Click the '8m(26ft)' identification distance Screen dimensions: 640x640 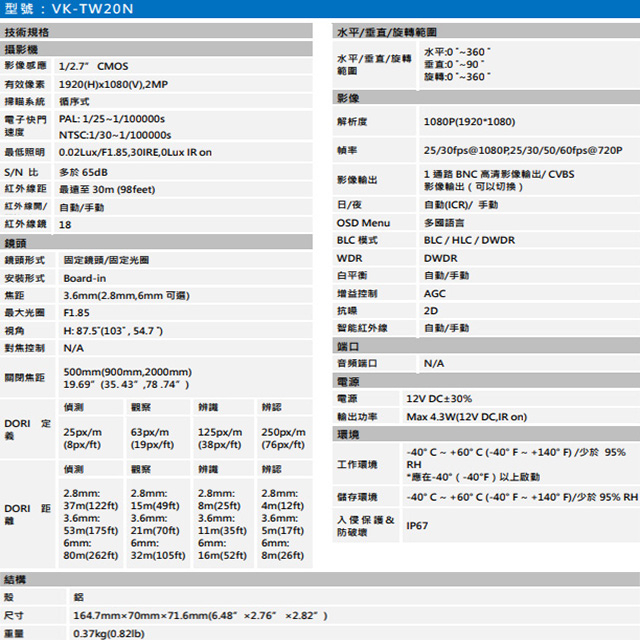tap(282, 556)
